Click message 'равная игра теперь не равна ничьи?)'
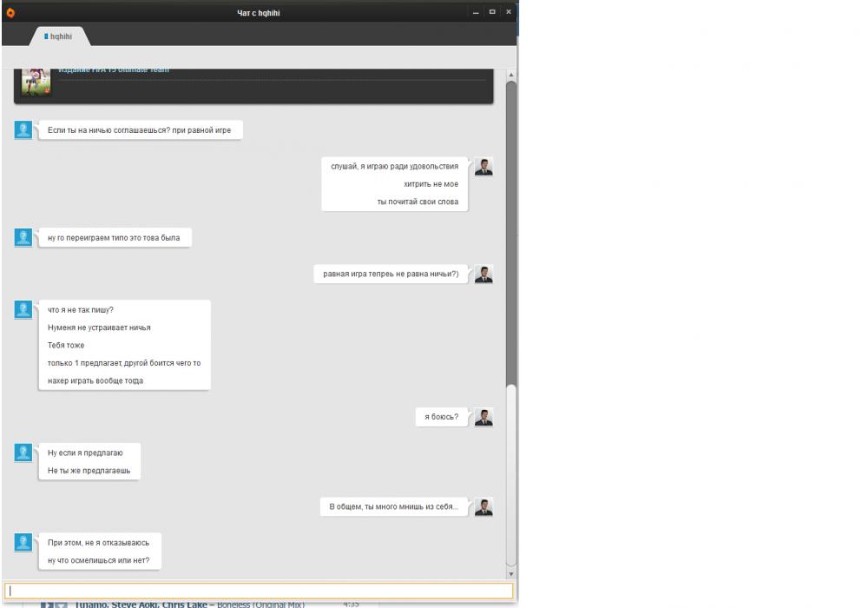 coord(391,274)
